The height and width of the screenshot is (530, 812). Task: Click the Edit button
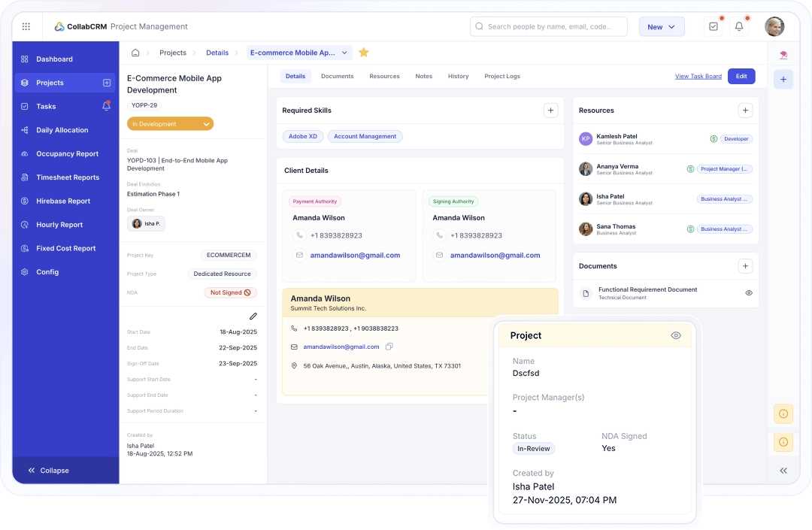tap(741, 76)
